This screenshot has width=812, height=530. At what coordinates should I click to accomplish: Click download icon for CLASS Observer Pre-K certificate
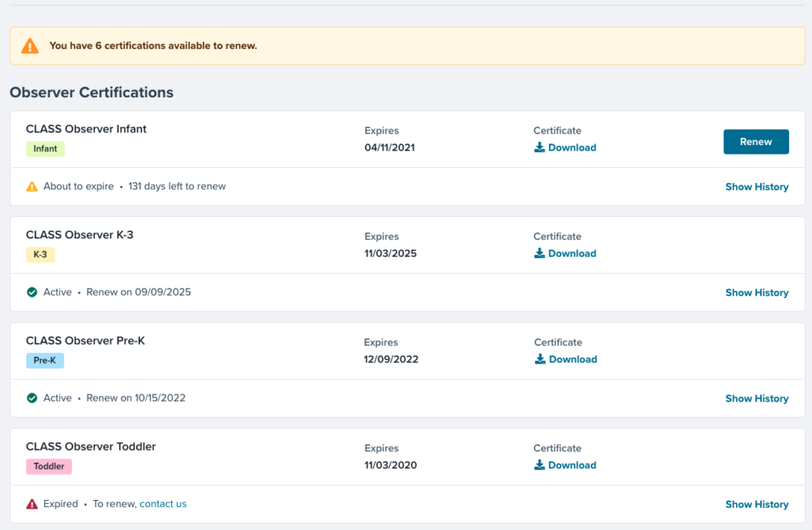pos(540,359)
